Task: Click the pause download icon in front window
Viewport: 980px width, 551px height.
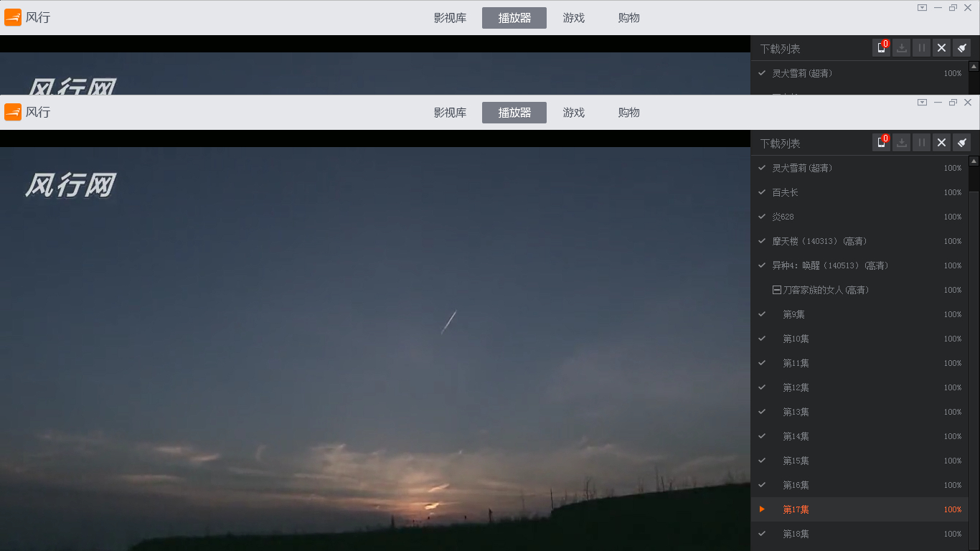Action: tap(922, 143)
